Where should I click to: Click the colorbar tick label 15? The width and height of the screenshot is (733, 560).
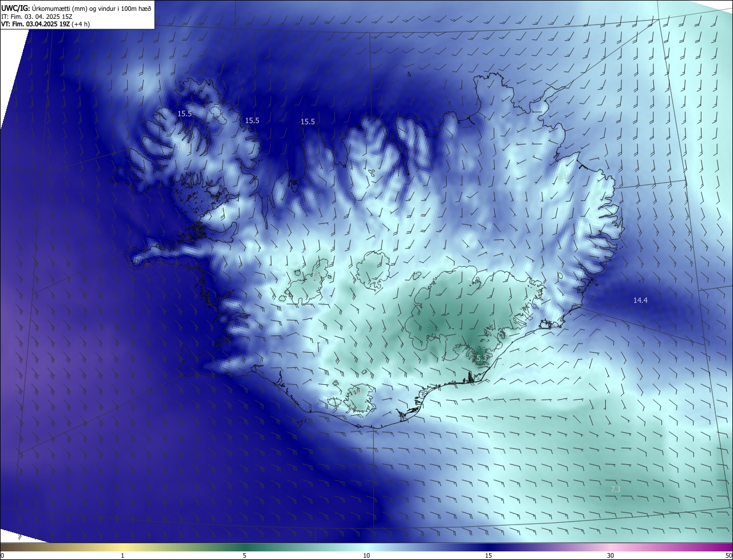point(488,555)
